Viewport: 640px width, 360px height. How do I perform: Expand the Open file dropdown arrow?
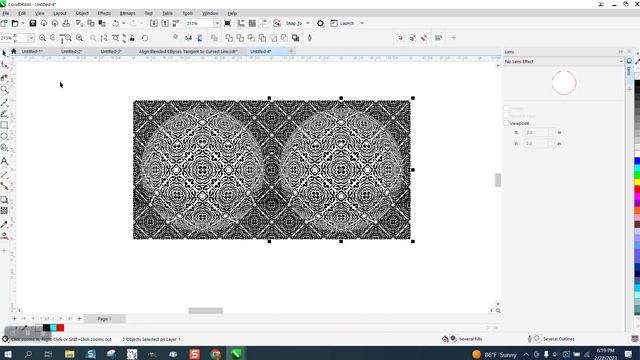click(x=23, y=23)
